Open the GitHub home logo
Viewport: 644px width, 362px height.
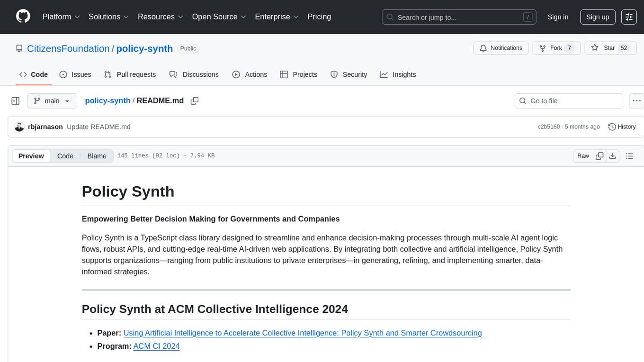point(23,17)
